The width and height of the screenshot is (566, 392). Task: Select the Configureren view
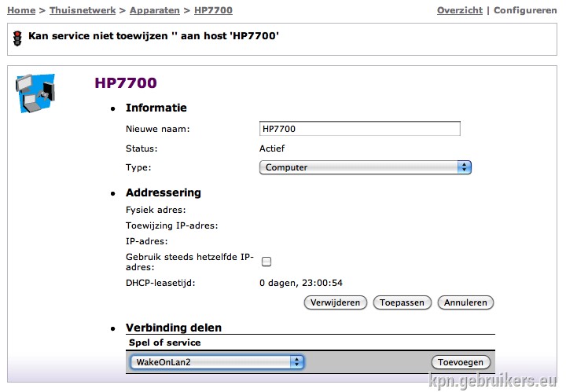click(525, 10)
